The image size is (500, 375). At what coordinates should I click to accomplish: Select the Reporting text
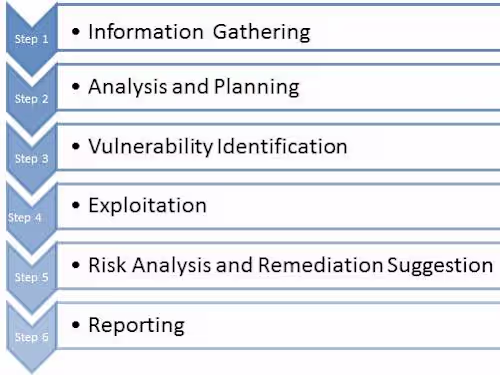click(136, 326)
